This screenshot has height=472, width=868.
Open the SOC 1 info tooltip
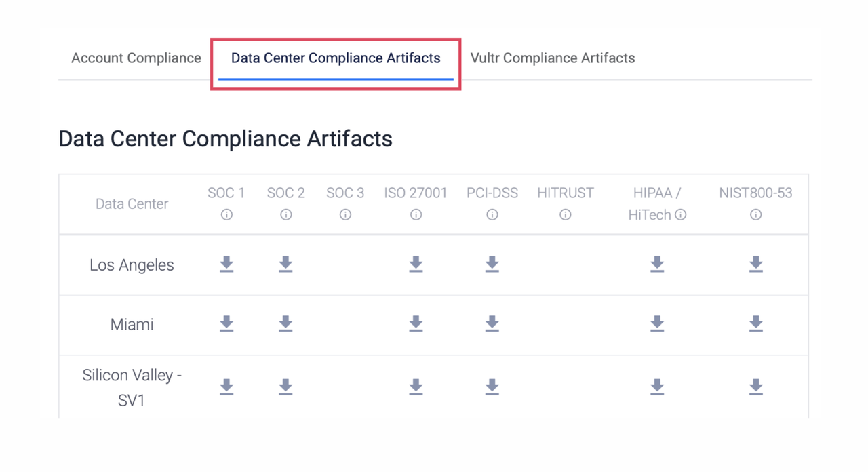pos(226,214)
